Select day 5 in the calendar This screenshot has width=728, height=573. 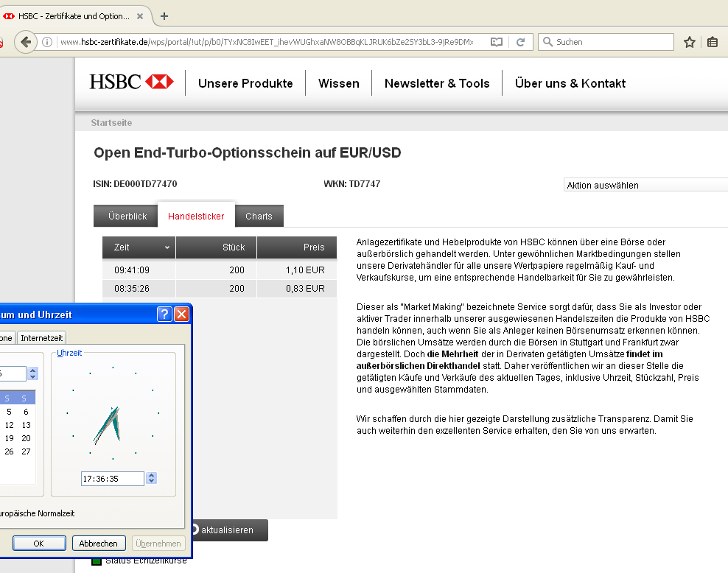[9, 412]
